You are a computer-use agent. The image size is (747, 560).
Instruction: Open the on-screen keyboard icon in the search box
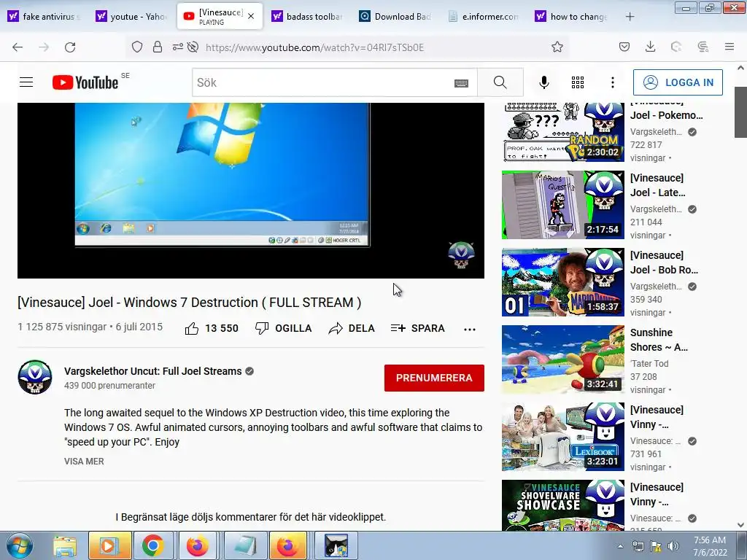(461, 83)
